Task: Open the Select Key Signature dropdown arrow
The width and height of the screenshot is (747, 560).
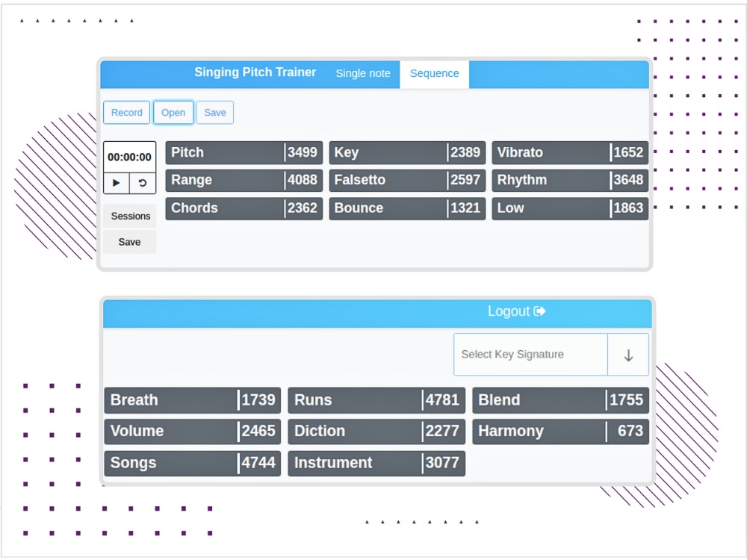Action: coord(628,355)
